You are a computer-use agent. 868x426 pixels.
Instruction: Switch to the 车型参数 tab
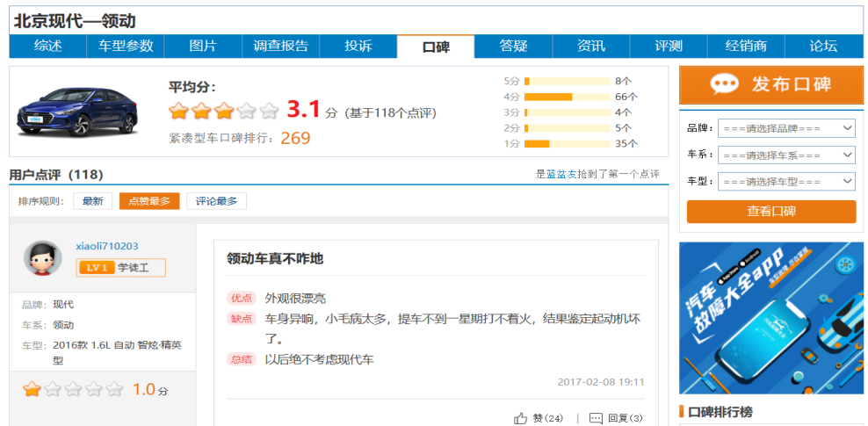coord(126,47)
